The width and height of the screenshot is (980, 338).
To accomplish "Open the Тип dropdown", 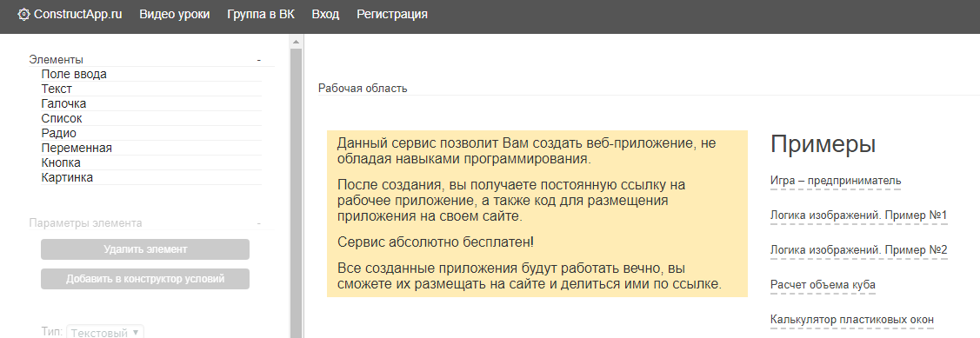I will pos(105,333).
